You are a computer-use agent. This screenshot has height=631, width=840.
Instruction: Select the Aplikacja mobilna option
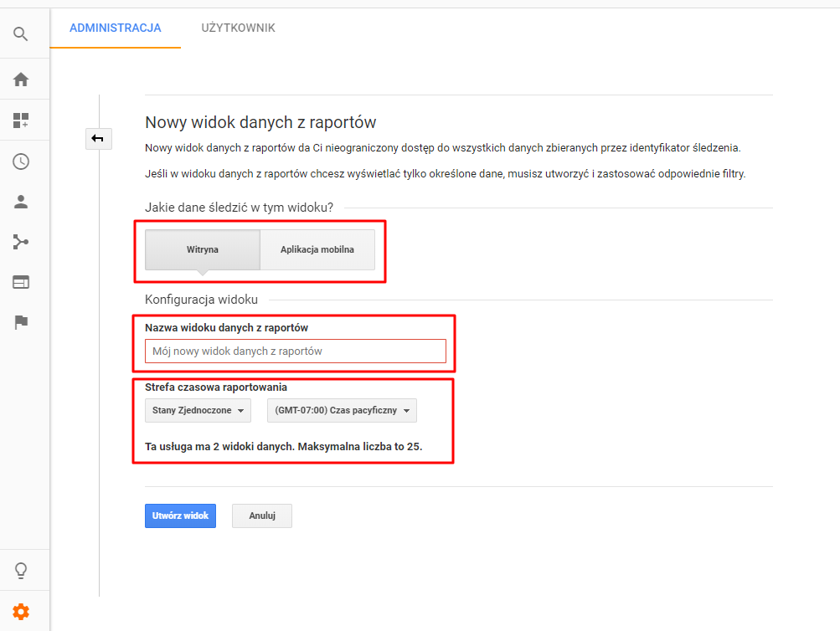click(x=317, y=249)
